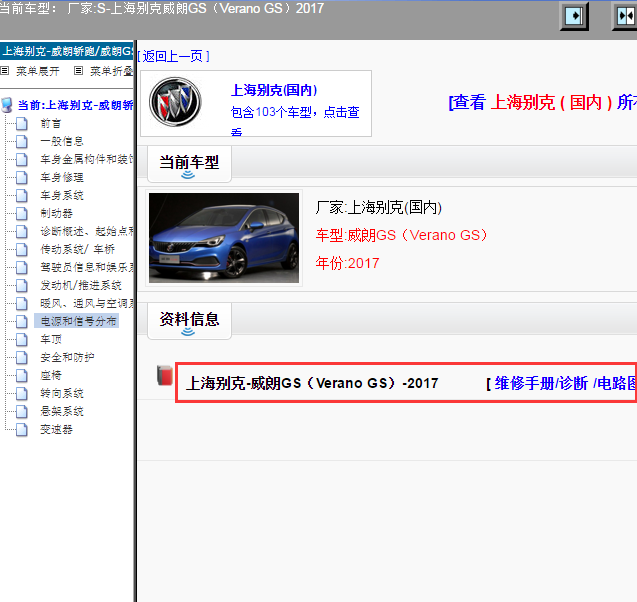Click the page icon next to 车顶
This screenshot has width=637, height=602.
click(22, 339)
